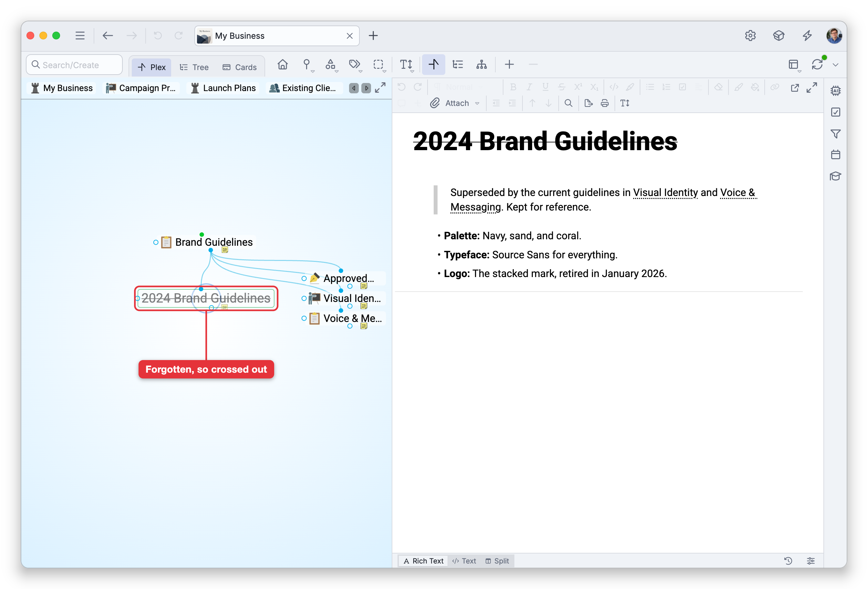This screenshot has height=589, width=868.
Task: Open the sync status icon
Action: click(x=818, y=65)
